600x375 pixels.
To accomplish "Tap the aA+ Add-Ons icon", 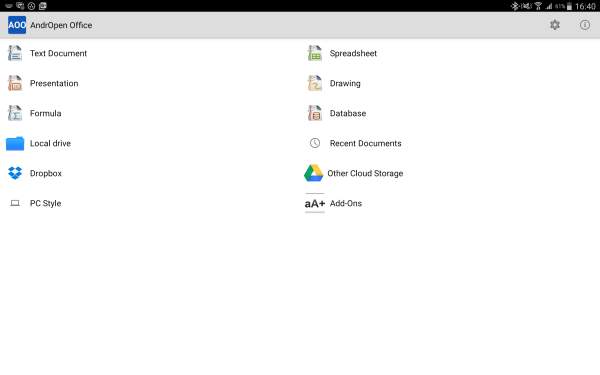I will pos(315,203).
